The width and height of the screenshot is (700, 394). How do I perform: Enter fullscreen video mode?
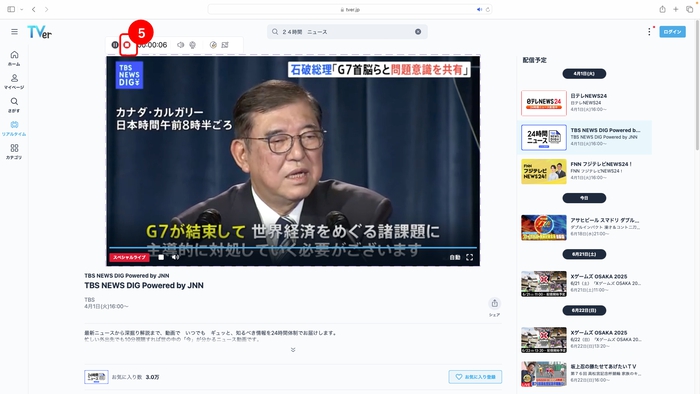tap(470, 257)
